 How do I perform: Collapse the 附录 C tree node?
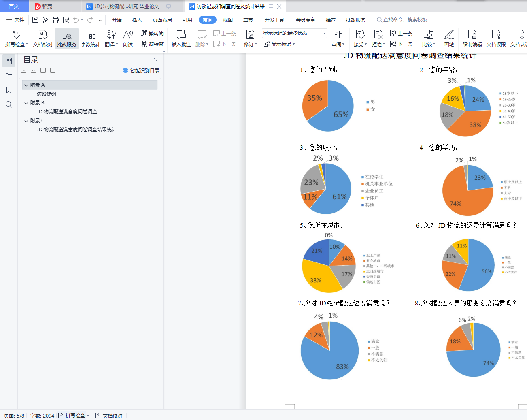coord(26,121)
